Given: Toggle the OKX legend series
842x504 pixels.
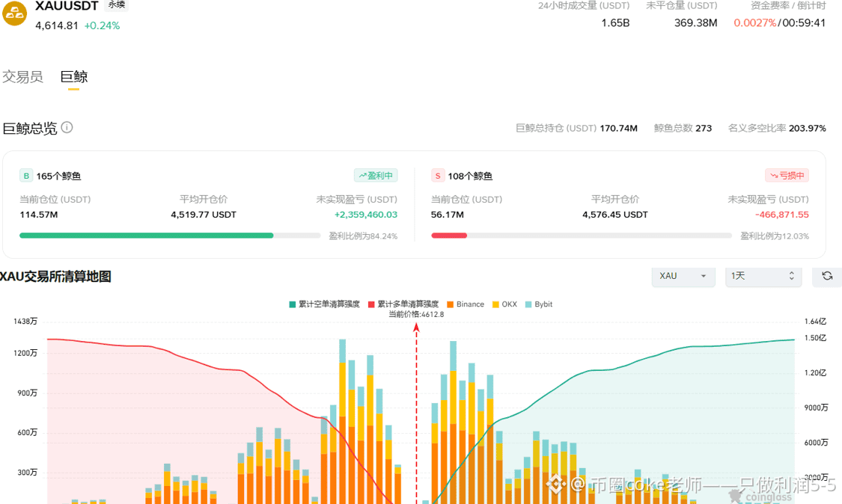Looking at the screenshot, I should click(504, 304).
